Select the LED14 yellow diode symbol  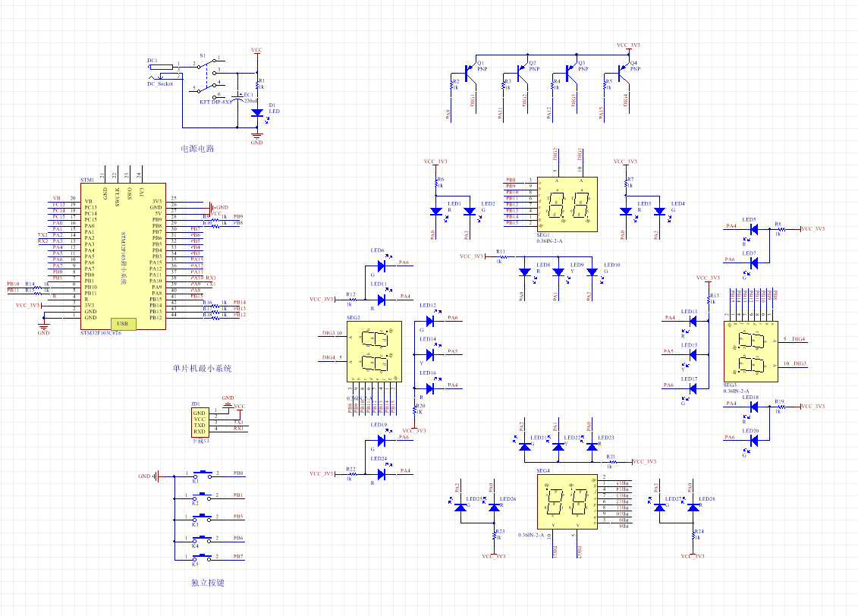tap(430, 354)
